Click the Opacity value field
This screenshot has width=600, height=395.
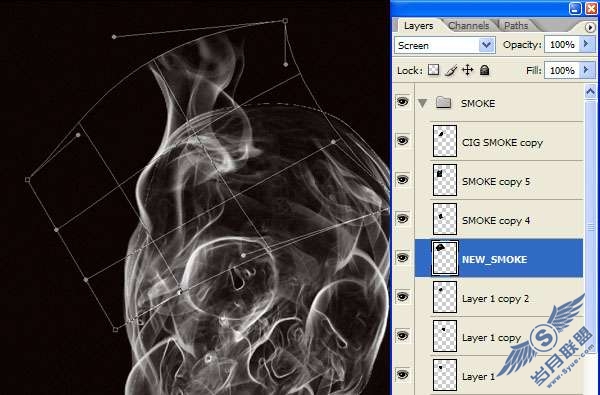[x=562, y=44]
